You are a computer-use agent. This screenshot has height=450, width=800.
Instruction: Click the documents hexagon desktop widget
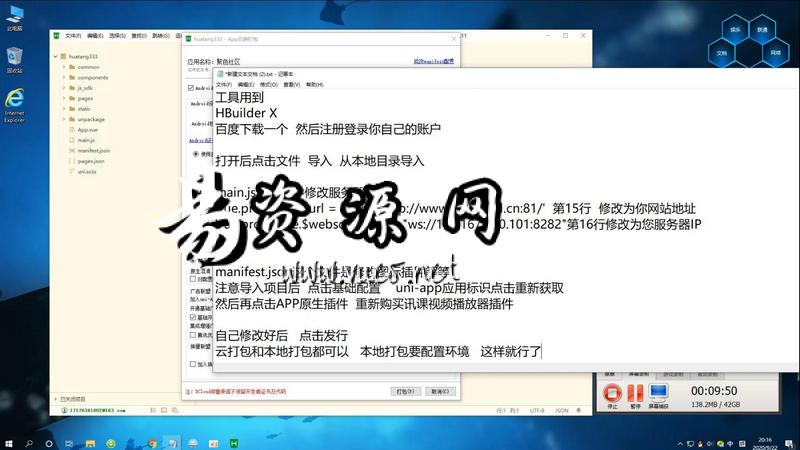click(721, 53)
